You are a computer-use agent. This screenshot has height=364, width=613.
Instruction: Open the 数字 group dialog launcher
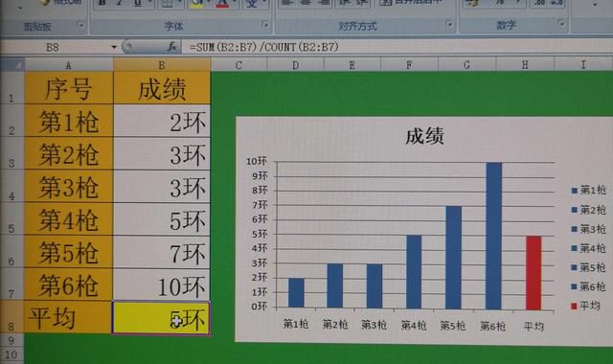click(x=561, y=23)
